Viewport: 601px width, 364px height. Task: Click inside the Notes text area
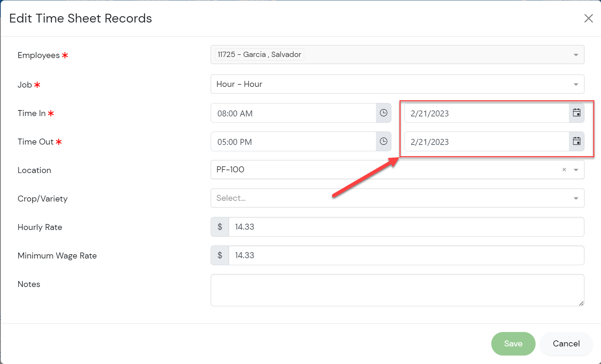coord(397,290)
